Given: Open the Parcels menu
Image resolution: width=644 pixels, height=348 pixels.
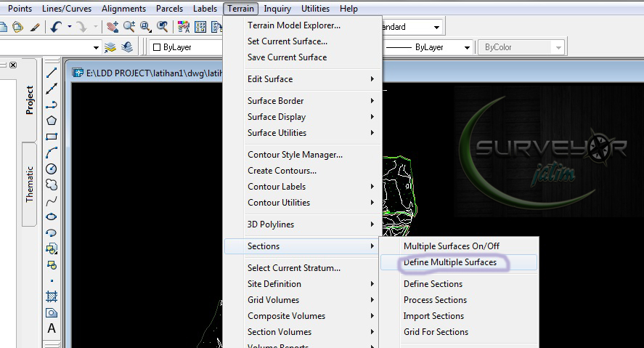Looking at the screenshot, I should click(x=169, y=9).
